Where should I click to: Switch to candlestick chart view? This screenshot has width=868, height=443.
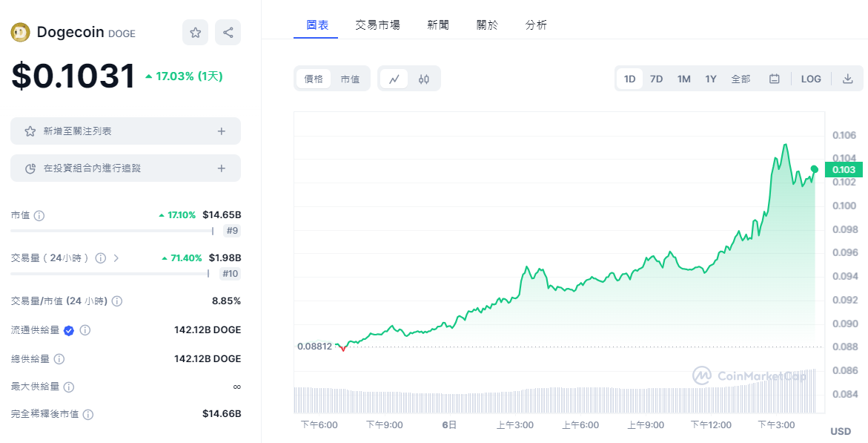424,79
